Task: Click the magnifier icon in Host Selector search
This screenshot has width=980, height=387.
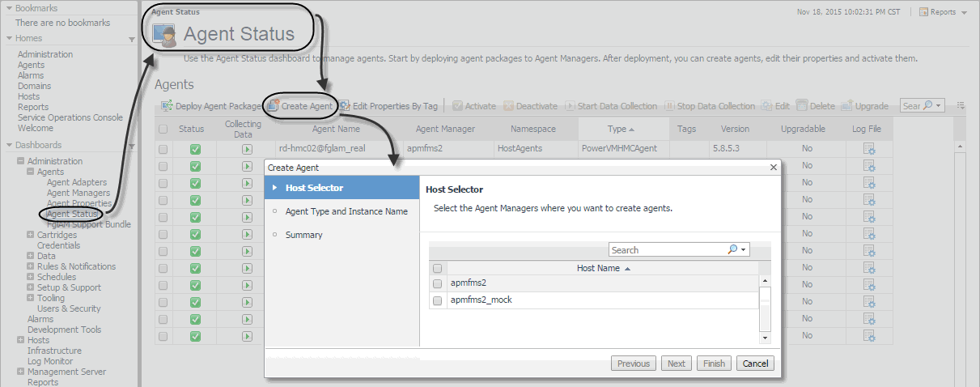Action: [x=732, y=249]
